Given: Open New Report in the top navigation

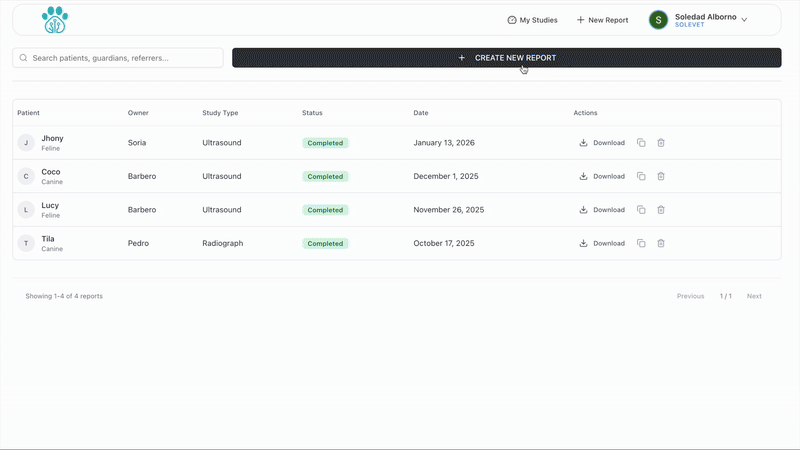Looking at the screenshot, I should pos(602,20).
